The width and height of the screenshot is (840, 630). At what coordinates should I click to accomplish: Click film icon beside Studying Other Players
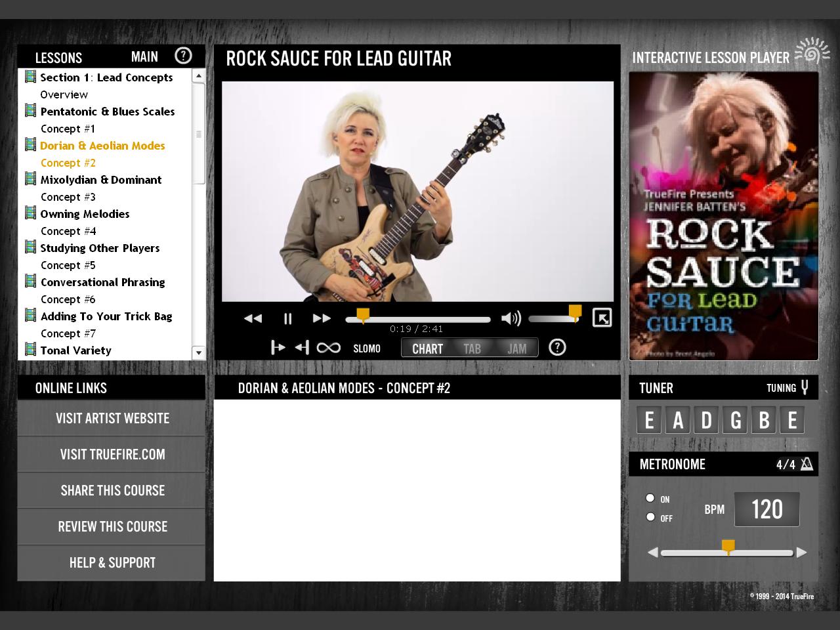30,247
